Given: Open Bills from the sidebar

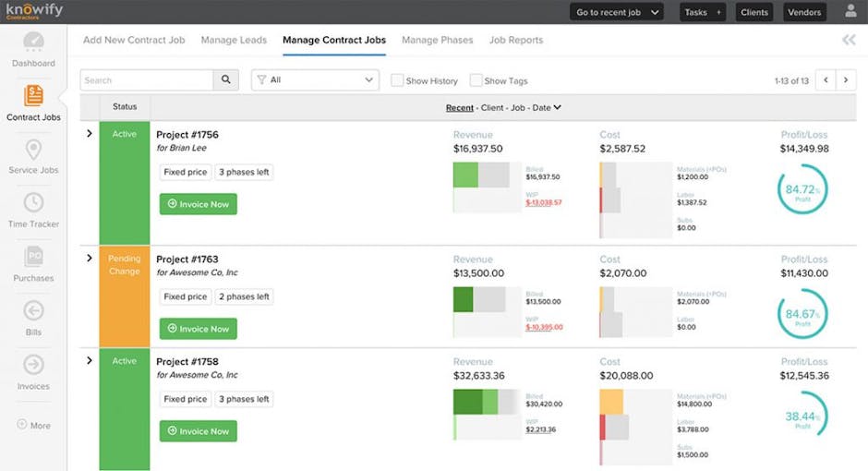Looking at the screenshot, I should coord(33,311).
